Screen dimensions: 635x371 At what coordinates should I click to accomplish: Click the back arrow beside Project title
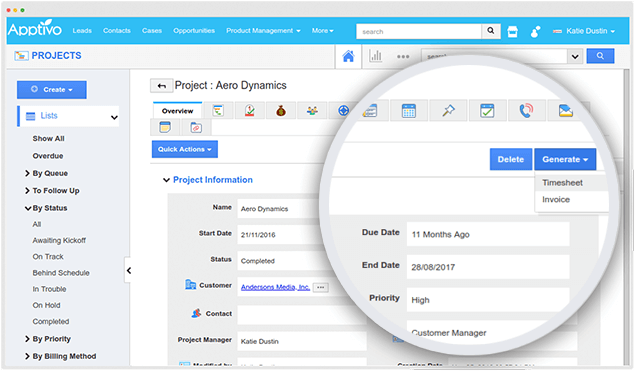162,86
